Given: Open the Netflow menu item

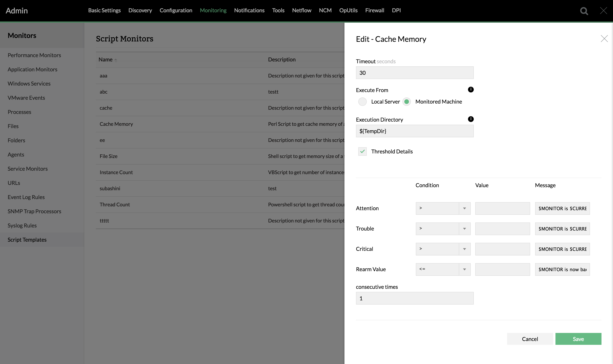Looking at the screenshot, I should tap(302, 10).
